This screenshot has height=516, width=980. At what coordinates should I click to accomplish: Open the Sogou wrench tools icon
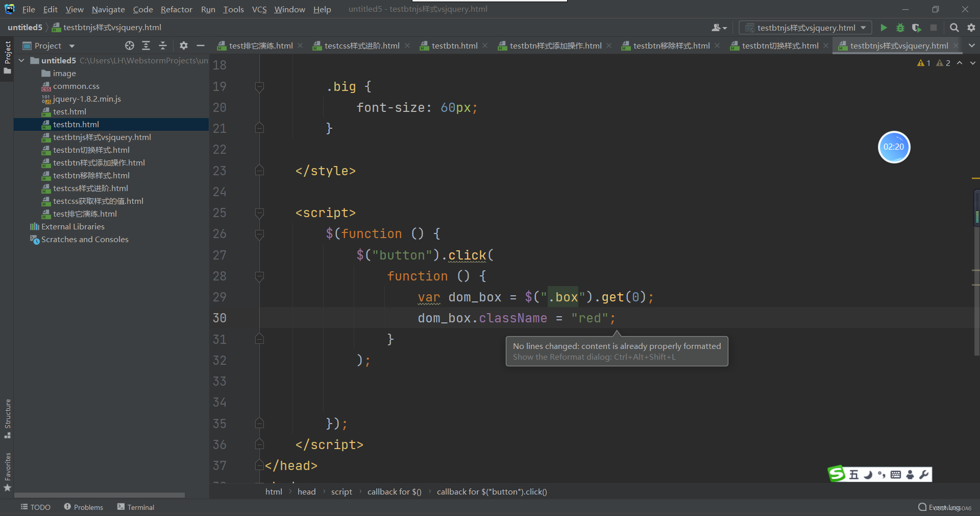coord(924,475)
